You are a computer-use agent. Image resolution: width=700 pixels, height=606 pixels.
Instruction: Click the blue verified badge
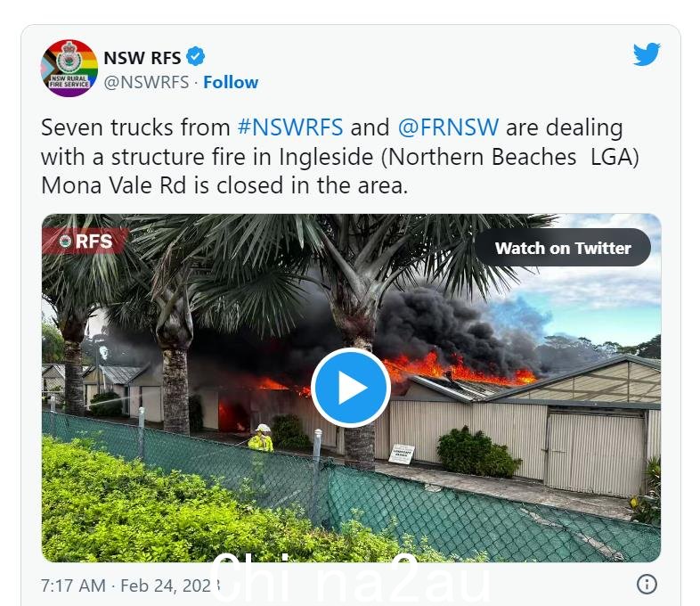(x=195, y=57)
